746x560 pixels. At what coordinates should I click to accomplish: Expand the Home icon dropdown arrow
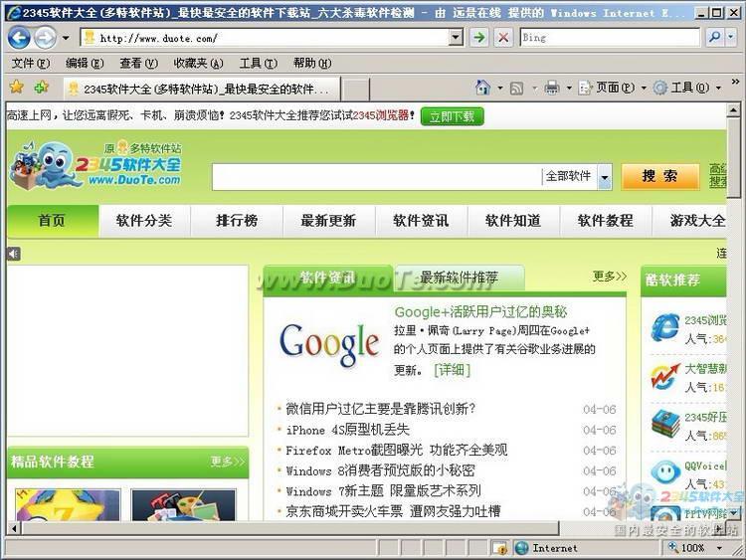coord(500,88)
